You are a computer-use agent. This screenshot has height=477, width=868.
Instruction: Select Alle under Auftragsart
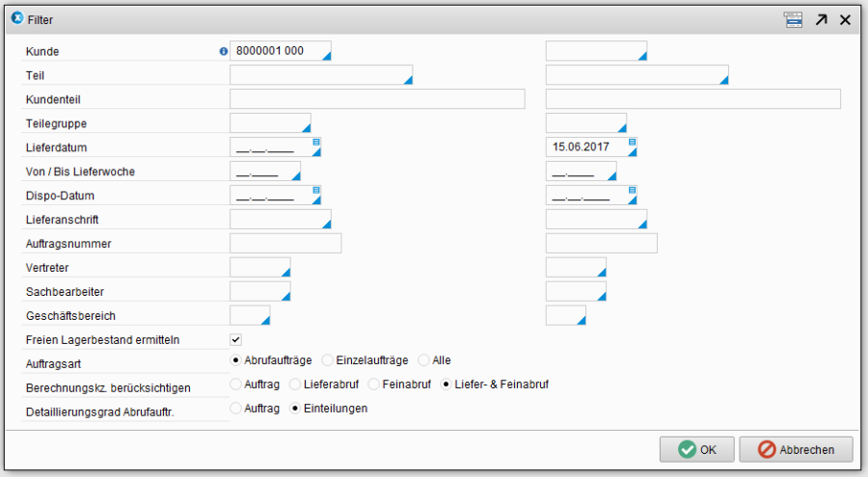pos(423,360)
